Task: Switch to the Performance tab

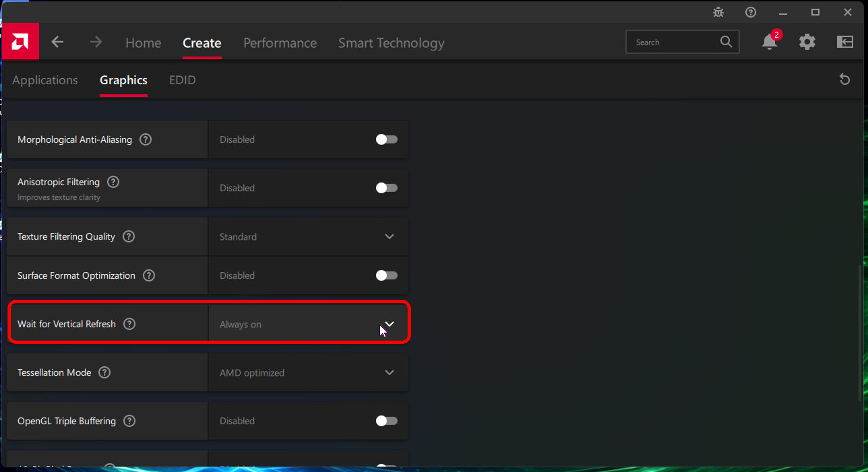Action: coord(280,43)
